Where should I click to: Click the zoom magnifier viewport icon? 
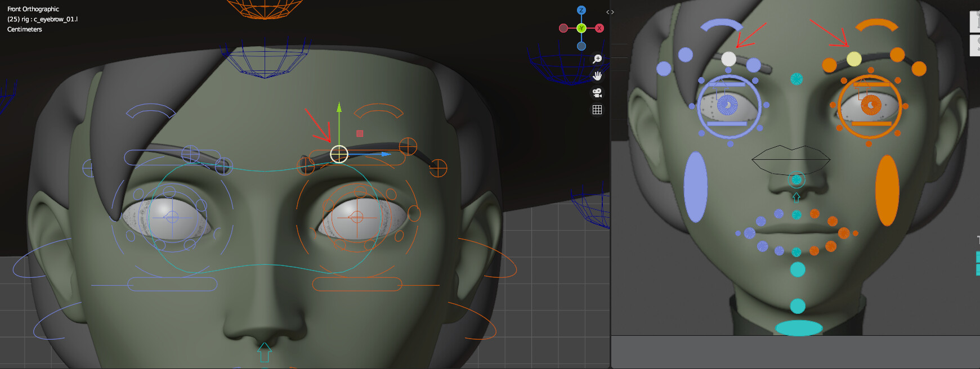coord(597,59)
